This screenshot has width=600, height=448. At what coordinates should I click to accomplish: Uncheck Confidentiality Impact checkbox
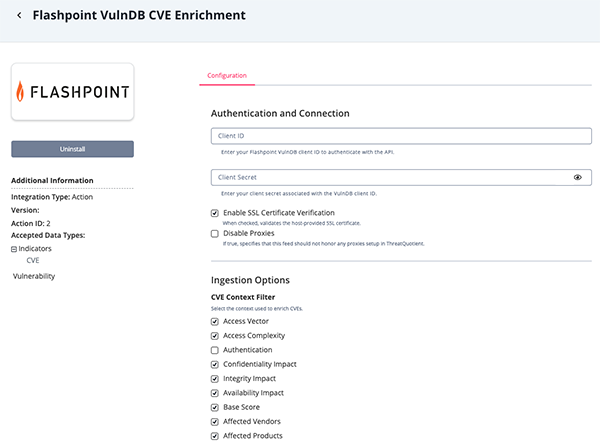(215, 364)
